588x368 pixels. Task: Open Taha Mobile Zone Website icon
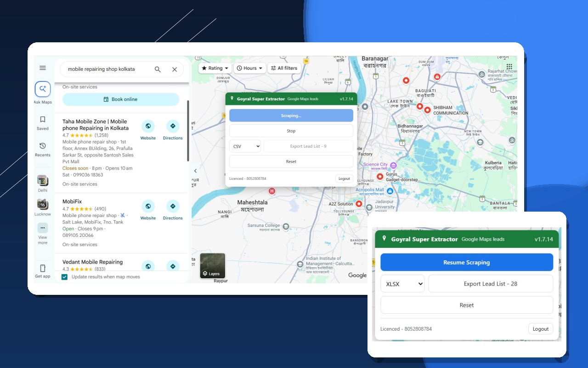click(148, 126)
